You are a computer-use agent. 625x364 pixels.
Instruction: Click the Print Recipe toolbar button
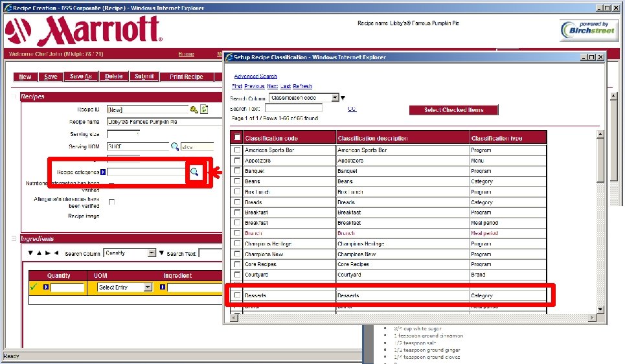pyautogui.click(x=187, y=76)
